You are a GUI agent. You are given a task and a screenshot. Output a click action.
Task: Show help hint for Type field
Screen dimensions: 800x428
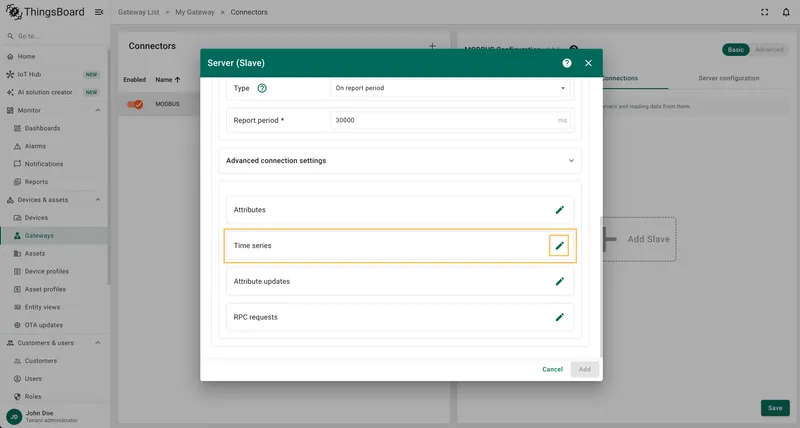(x=262, y=88)
